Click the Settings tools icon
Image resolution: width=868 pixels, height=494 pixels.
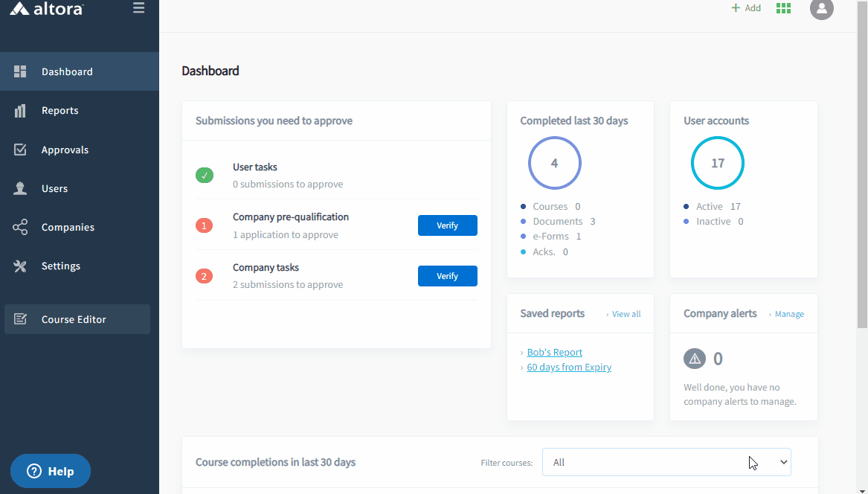click(20, 266)
